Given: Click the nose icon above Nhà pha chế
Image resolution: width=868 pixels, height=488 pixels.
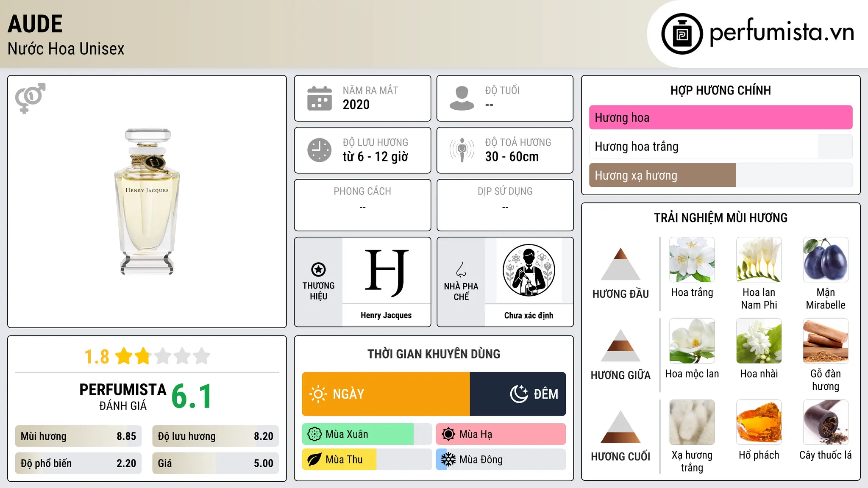Looking at the screenshot, I should pyautogui.click(x=461, y=269).
